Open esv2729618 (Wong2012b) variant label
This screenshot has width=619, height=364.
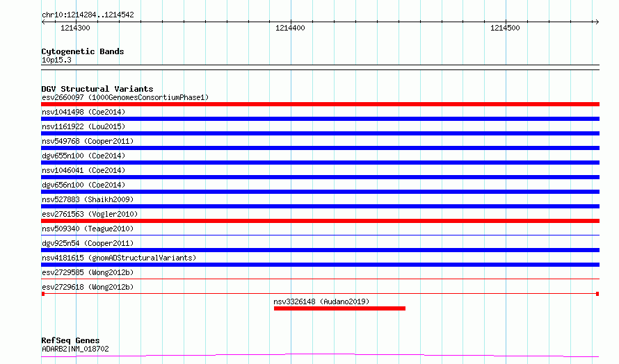coord(88,287)
